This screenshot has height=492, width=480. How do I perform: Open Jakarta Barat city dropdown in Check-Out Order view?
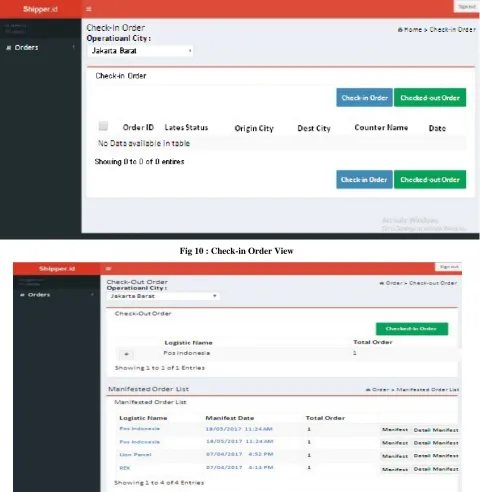click(x=163, y=296)
